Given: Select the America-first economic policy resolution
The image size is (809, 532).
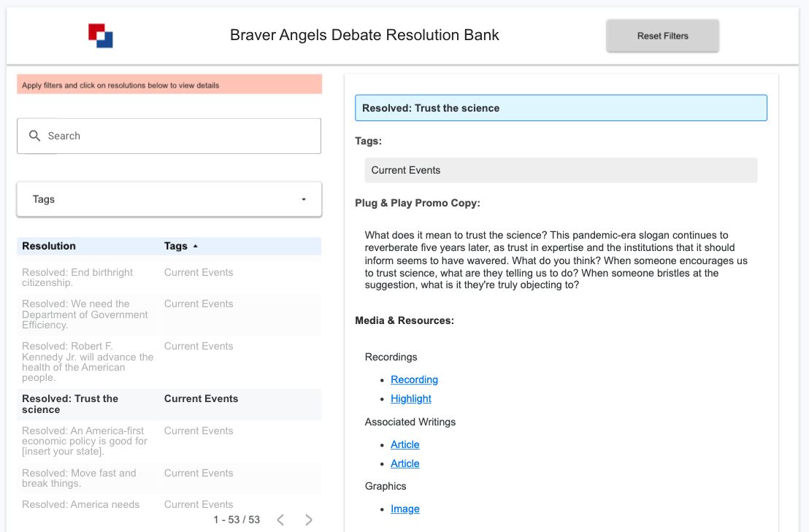Looking at the screenshot, I should click(84, 441).
